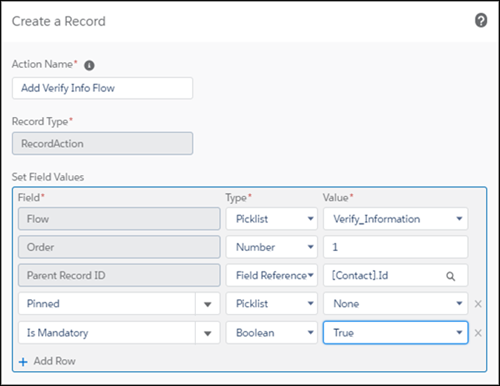Click the disabled Flow field box

119,219
